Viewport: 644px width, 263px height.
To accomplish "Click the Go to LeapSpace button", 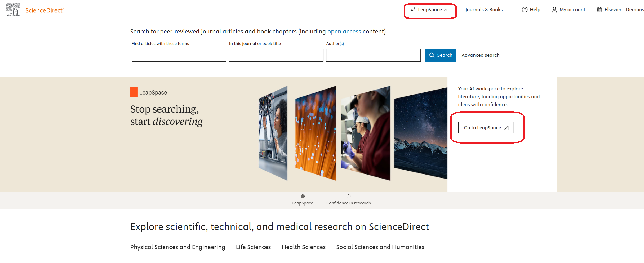I will 486,128.
